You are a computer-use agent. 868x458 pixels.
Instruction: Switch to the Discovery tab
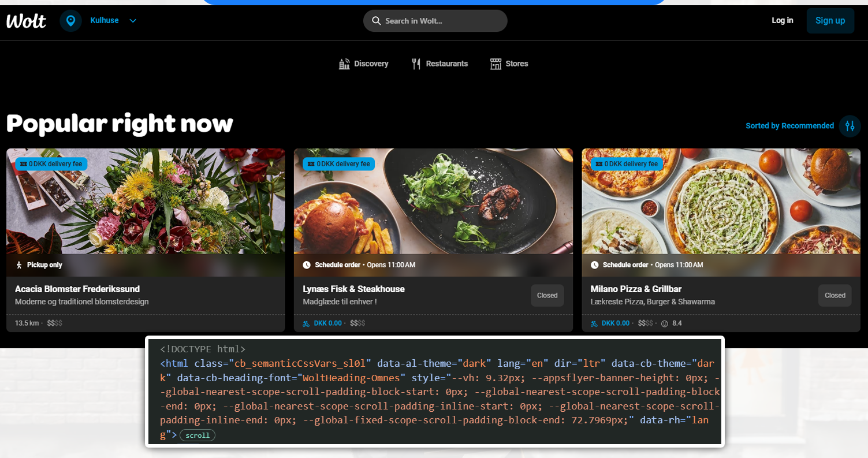[x=363, y=64]
